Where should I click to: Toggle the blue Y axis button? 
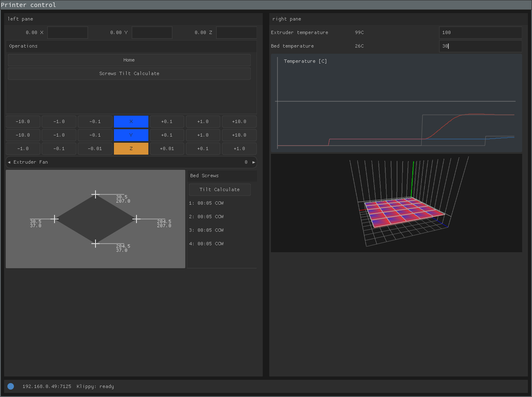pos(131,135)
